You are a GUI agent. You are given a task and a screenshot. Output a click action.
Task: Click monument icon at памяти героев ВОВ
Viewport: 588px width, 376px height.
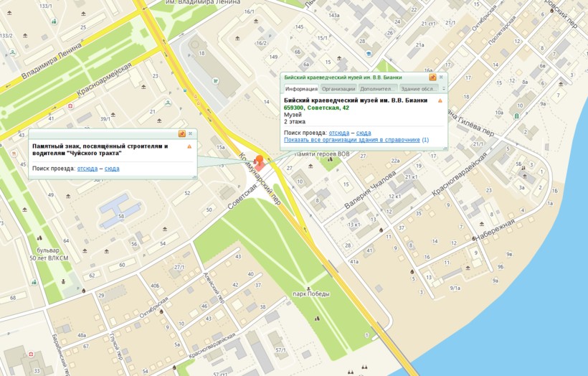pyautogui.click(x=331, y=159)
